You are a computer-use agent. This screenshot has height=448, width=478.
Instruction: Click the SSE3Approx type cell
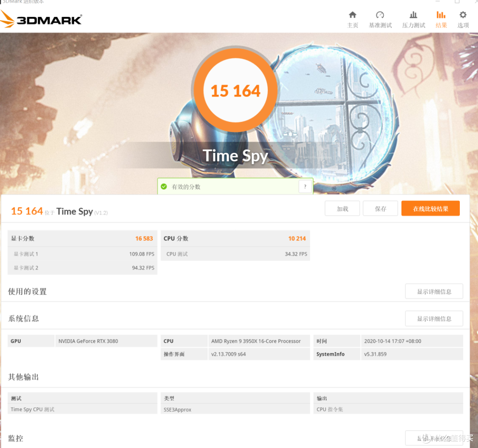pyautogui.click(x=235, y=409)
